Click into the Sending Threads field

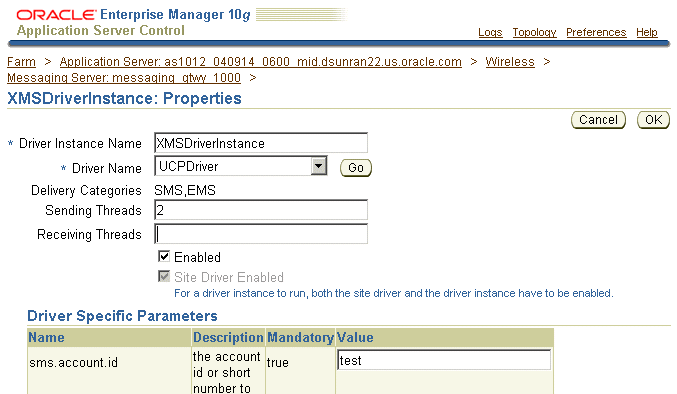261,210
